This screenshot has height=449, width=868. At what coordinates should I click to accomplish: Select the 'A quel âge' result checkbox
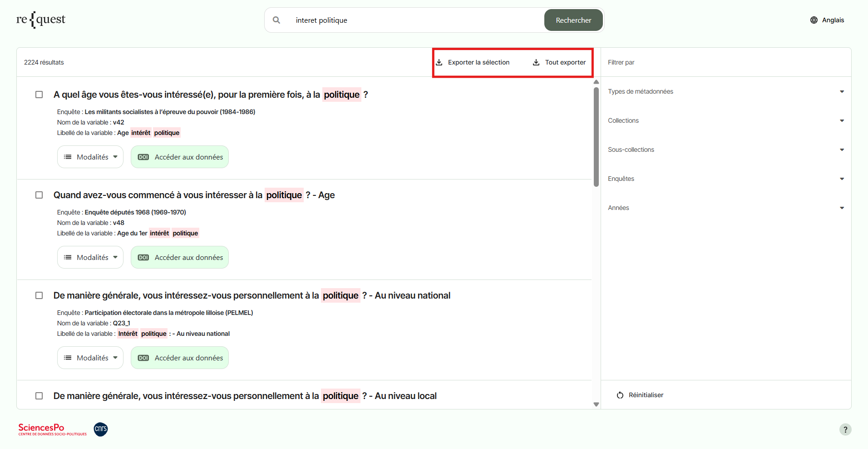point(39,95)
